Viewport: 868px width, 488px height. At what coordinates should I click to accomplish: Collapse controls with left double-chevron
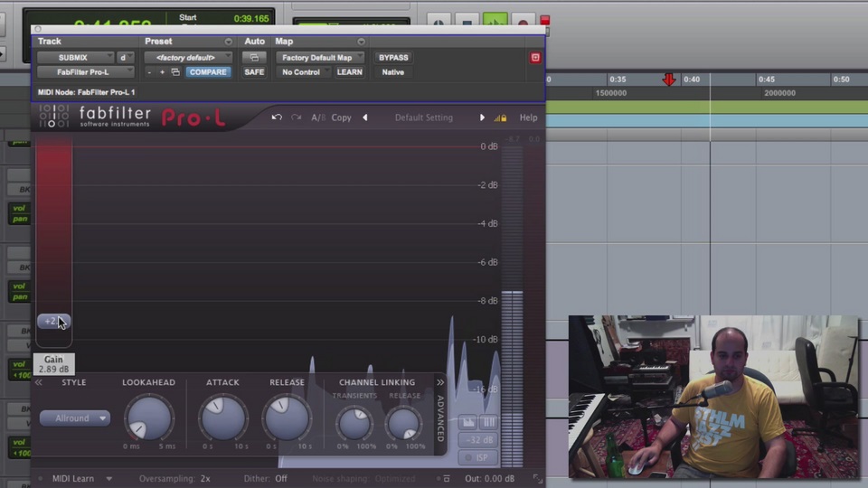point(38,382)
